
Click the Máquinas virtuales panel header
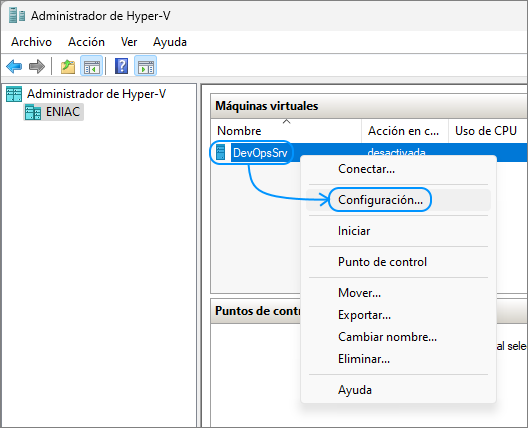369,106
